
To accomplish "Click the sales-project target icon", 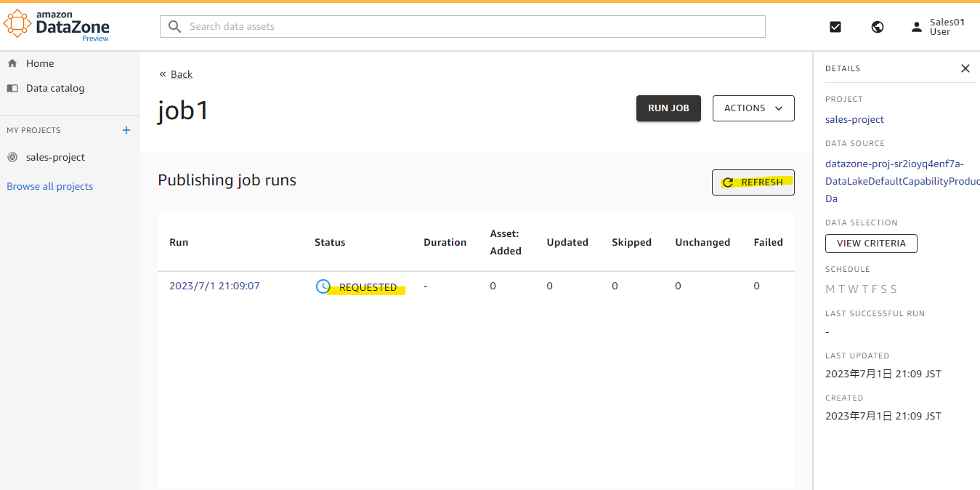I will (x=12, y=157).
